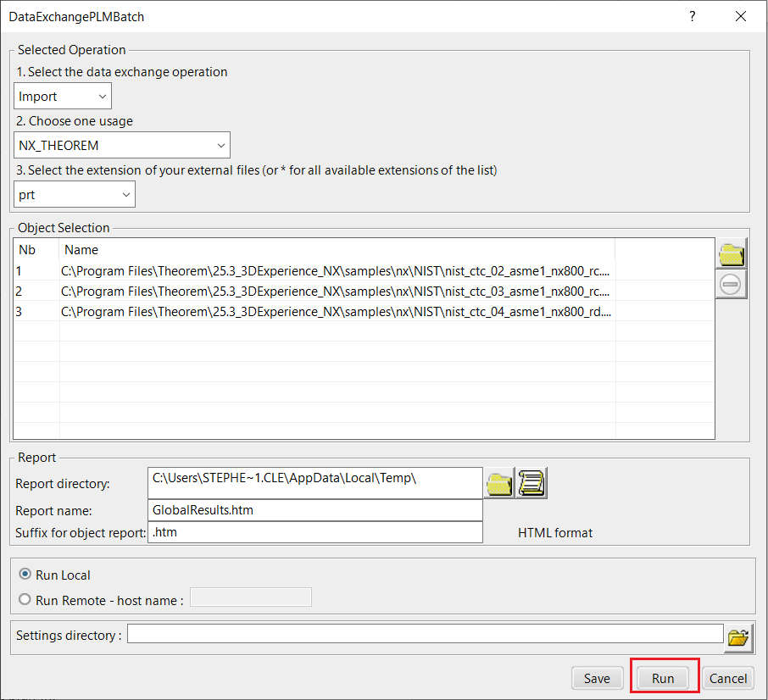Screen dimensions: 768x700
Task: Browse for report directory folder icon
Action: 499,483
